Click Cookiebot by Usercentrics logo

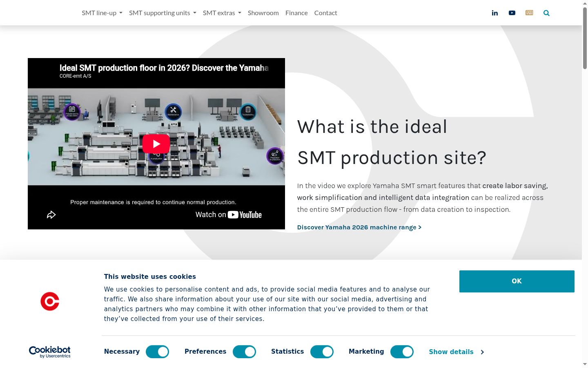[50, 352]
